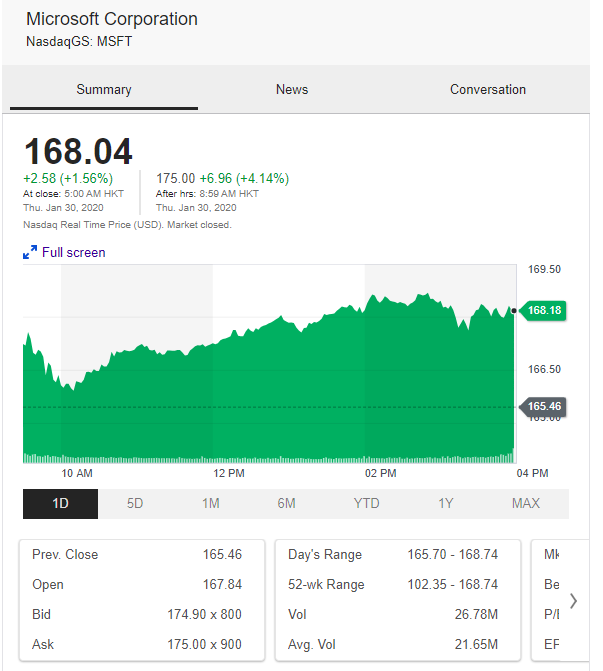Open the Summary tab
603x671 pixels.
(x=104, y=89)
